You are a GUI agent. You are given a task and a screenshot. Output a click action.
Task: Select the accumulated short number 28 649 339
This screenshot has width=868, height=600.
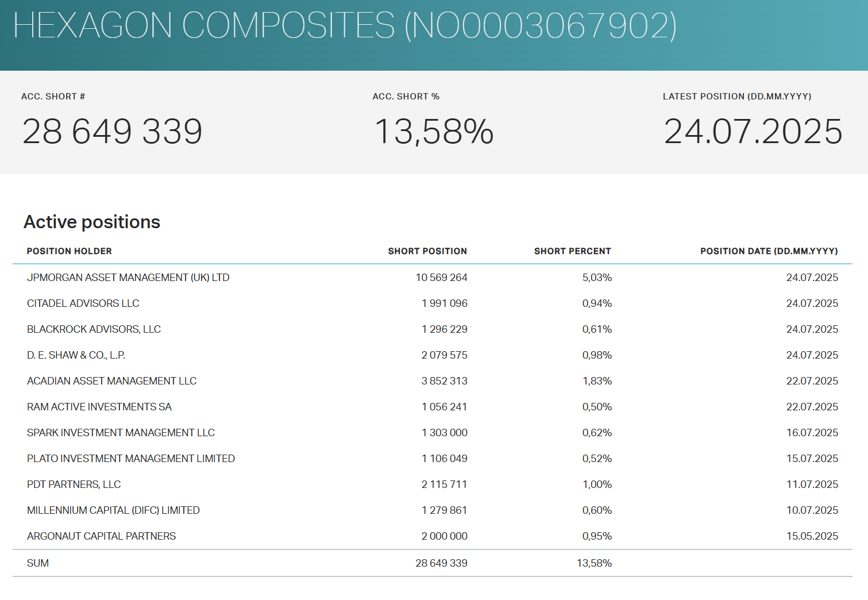[x=113, y=131]
